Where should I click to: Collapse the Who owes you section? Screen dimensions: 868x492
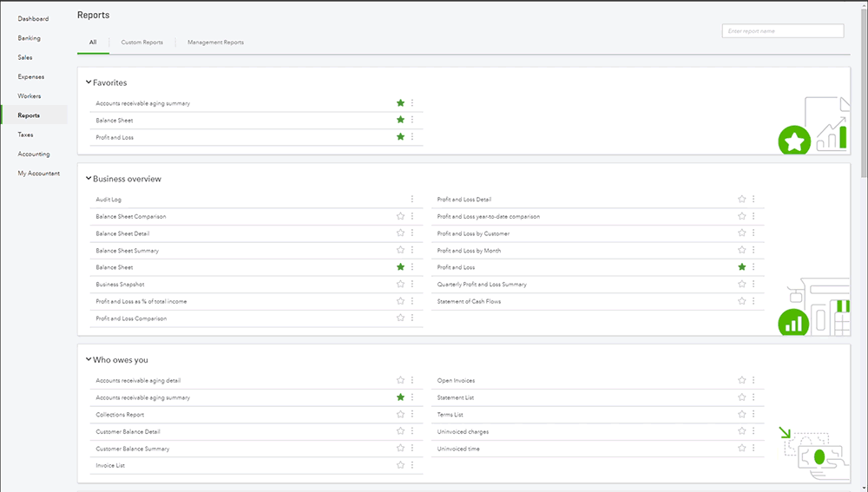click(x=89, y=359)
